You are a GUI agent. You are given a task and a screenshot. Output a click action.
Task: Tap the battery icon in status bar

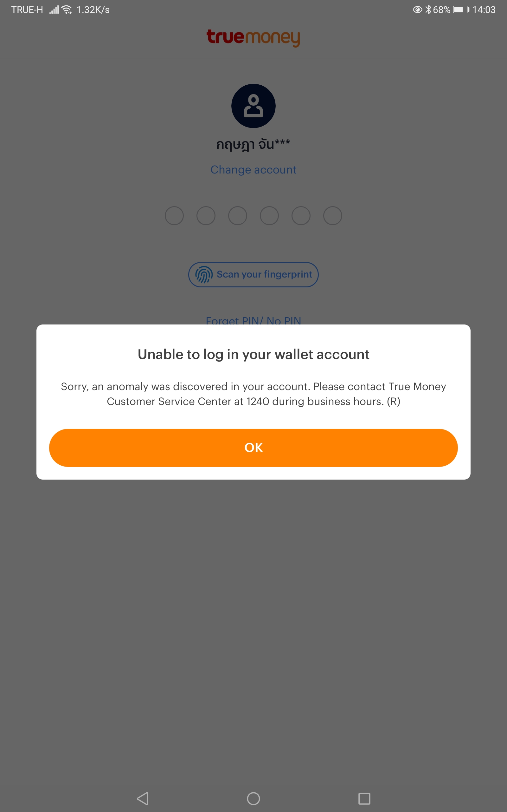[461, 10]
